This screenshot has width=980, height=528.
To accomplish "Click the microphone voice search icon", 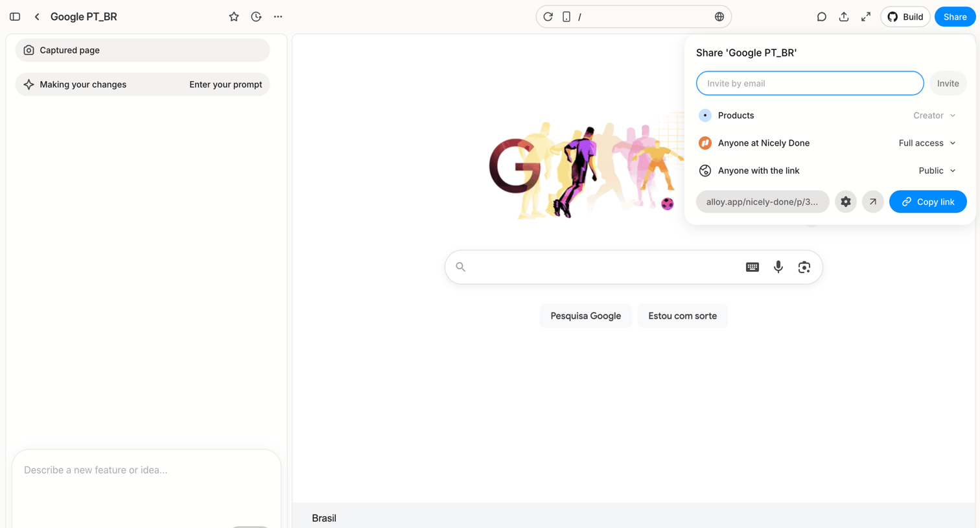I will coord(778,267).
